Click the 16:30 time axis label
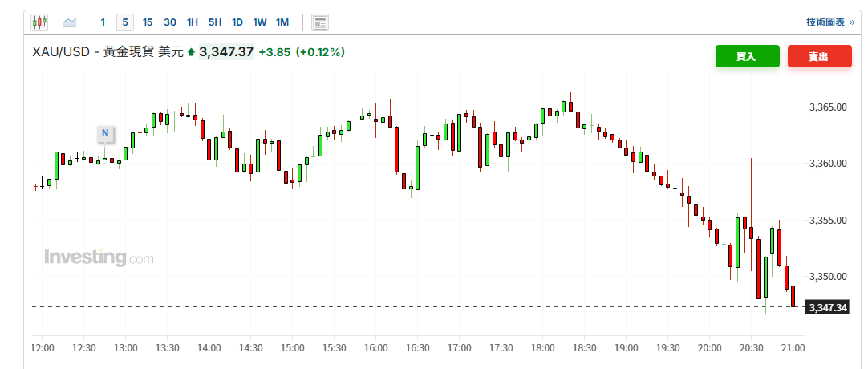868x369 pixels. pos(417,348)
